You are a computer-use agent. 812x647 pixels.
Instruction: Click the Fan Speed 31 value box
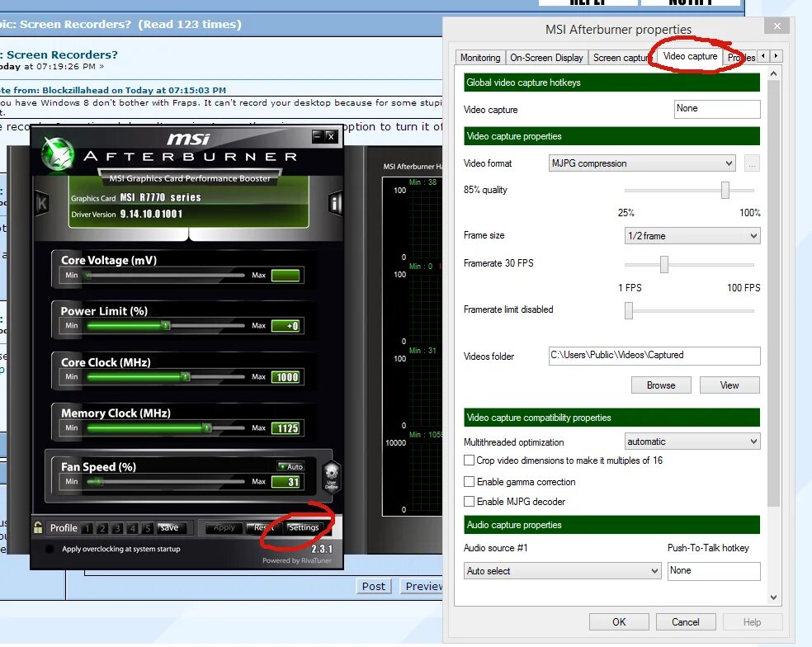(286, 482)
